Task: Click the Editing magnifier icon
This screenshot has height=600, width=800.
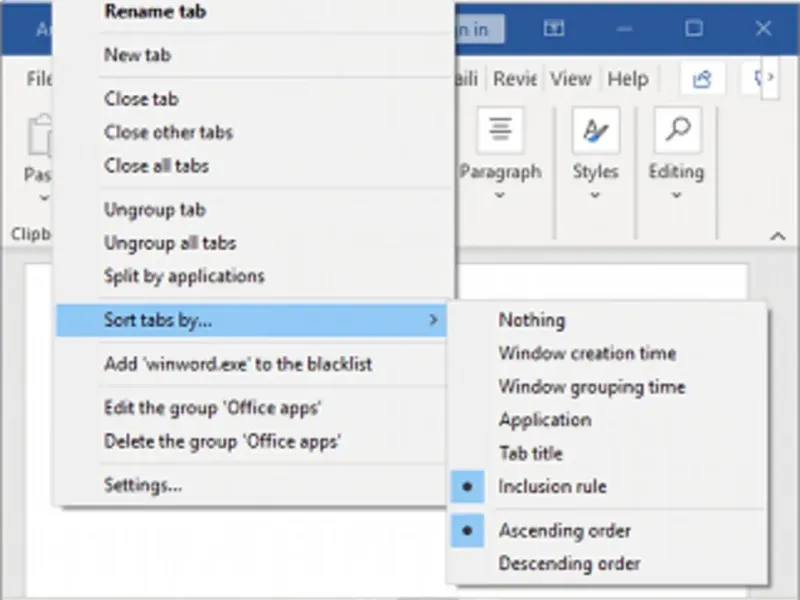Action: (x=676, y=130)
